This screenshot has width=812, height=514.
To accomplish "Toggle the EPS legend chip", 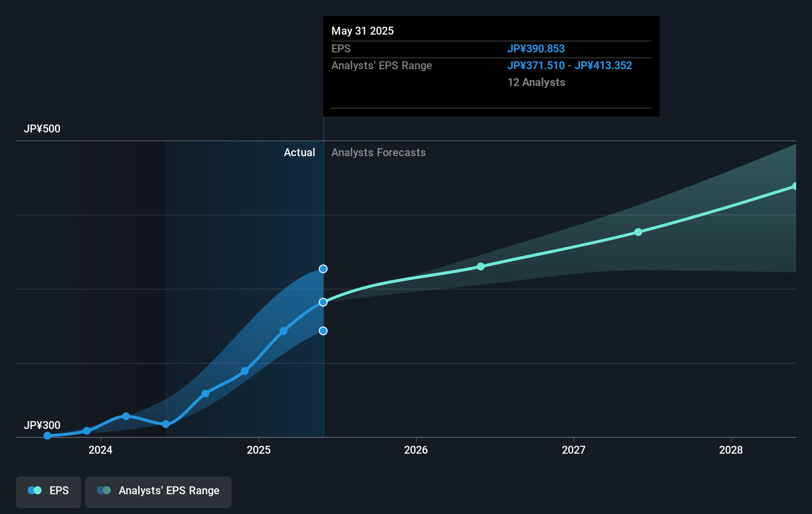I will tap(48, 491).
